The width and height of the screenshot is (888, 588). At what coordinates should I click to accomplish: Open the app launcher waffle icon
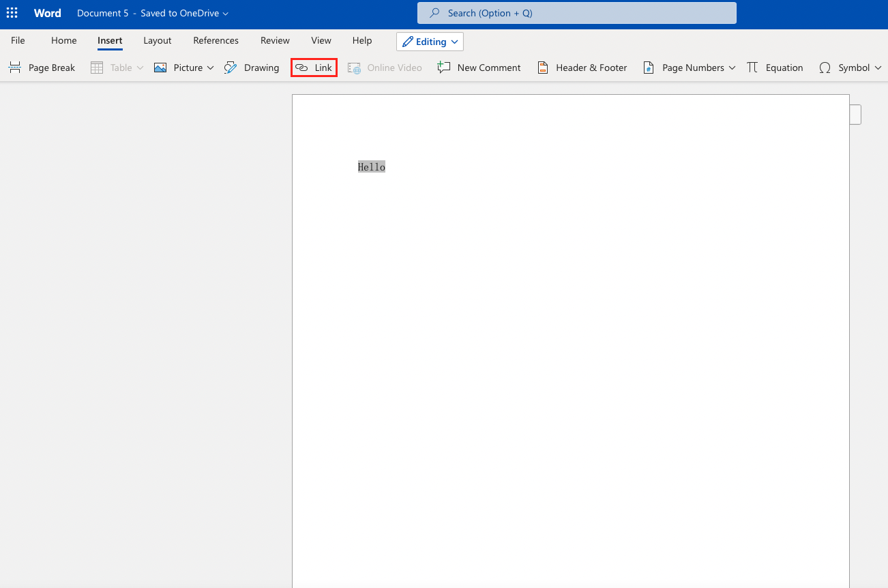[12, 13]
